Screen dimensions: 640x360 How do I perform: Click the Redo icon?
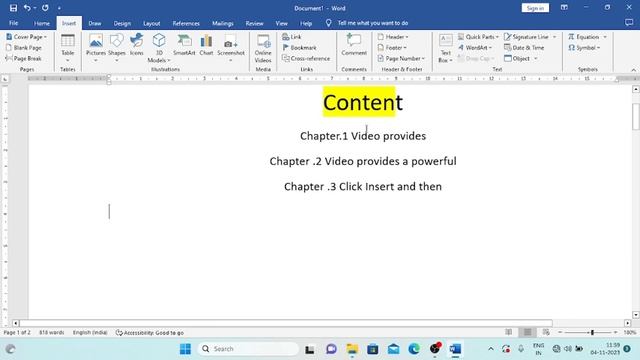[x=45, y=8]
